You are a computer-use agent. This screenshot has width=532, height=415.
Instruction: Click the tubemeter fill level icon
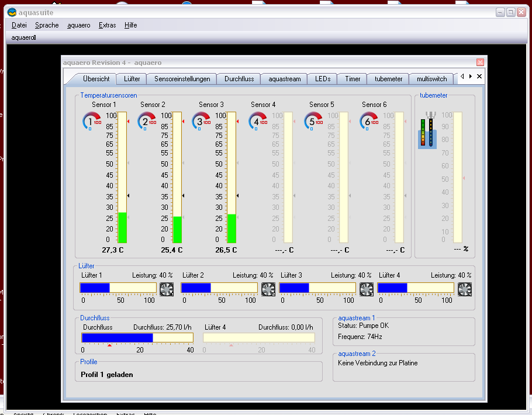[x=427, y=132]
